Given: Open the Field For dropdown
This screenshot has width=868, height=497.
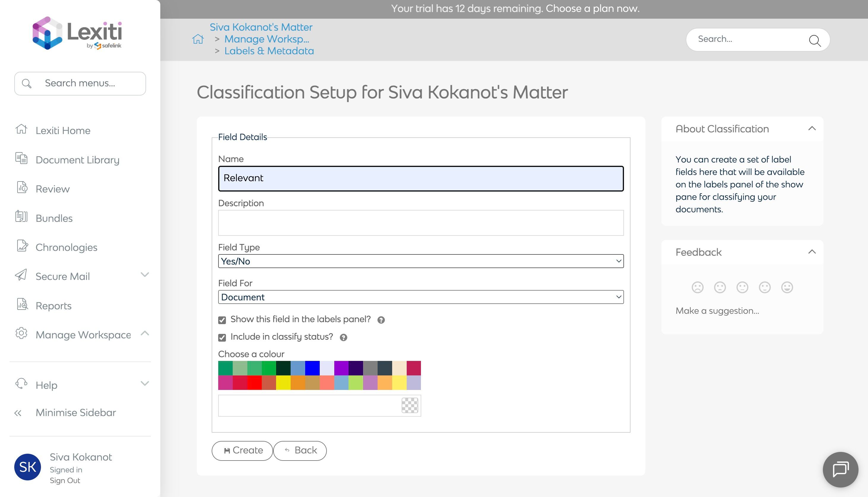Looking at the screenshot, I should point(421,297).
